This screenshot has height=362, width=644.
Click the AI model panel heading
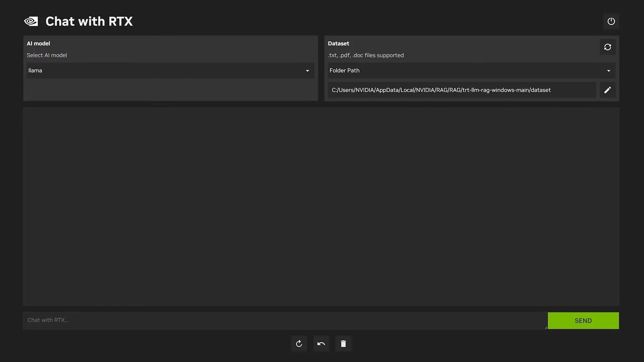(38, 44)
